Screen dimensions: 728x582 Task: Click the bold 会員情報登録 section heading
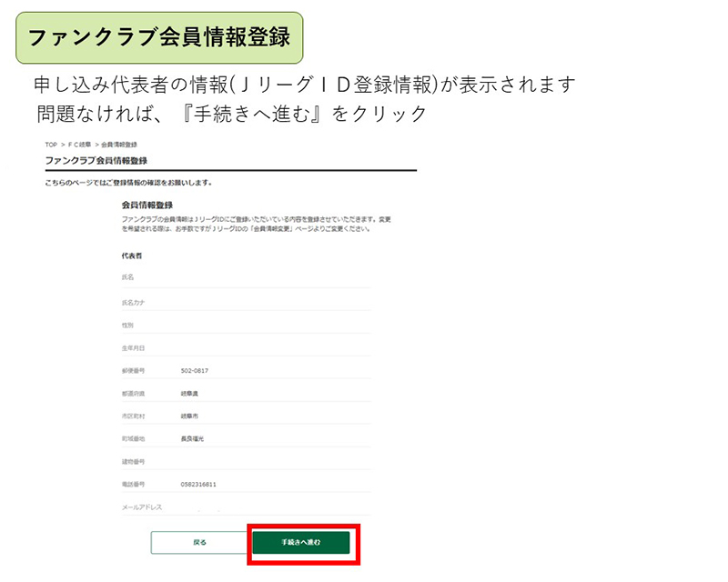(x=147, y=206)
